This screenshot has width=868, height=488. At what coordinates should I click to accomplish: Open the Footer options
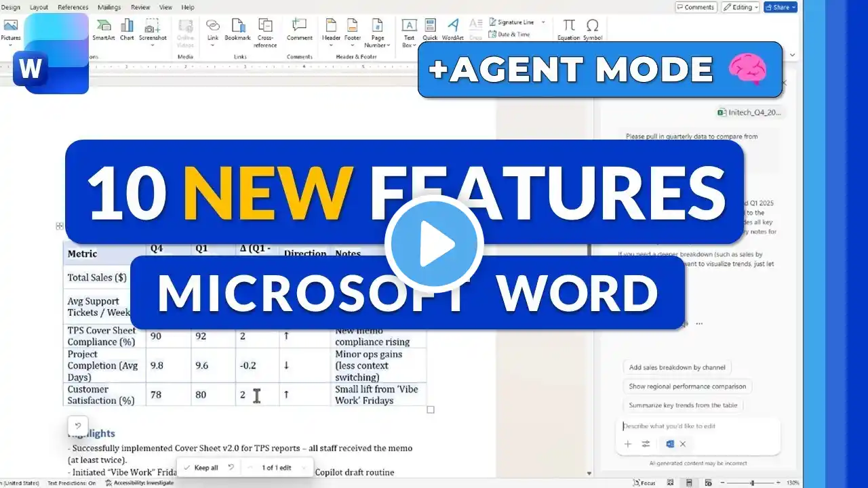[x=353, y=33]
